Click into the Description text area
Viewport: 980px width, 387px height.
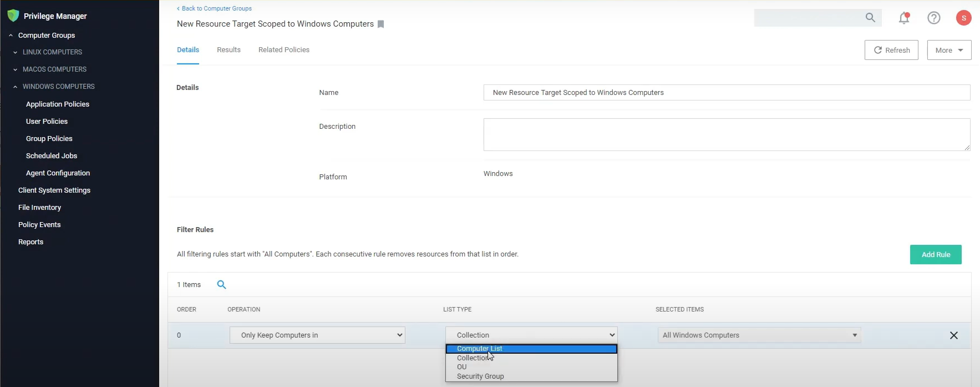click(x=726, y=134)
